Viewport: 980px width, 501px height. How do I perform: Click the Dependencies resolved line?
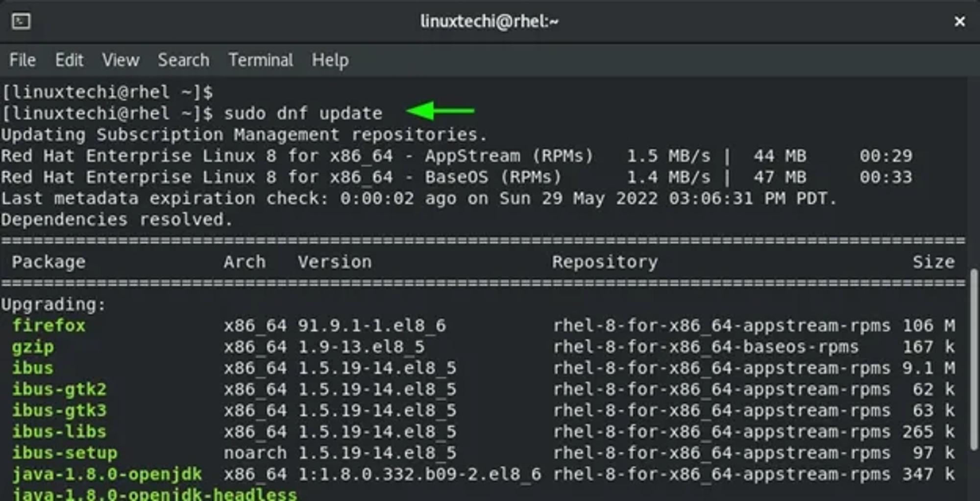tap(117, 220)
